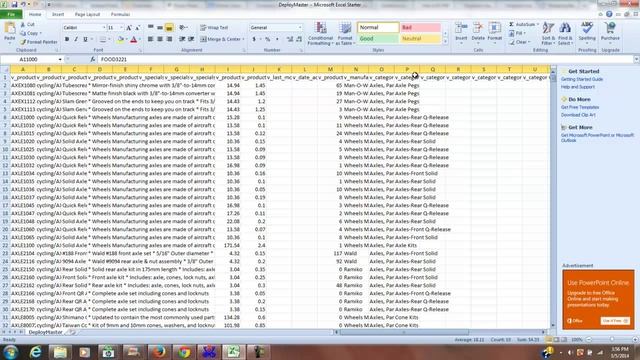Switch to the Page Layout tab
The image size is (640, 360).
[87, 14]
